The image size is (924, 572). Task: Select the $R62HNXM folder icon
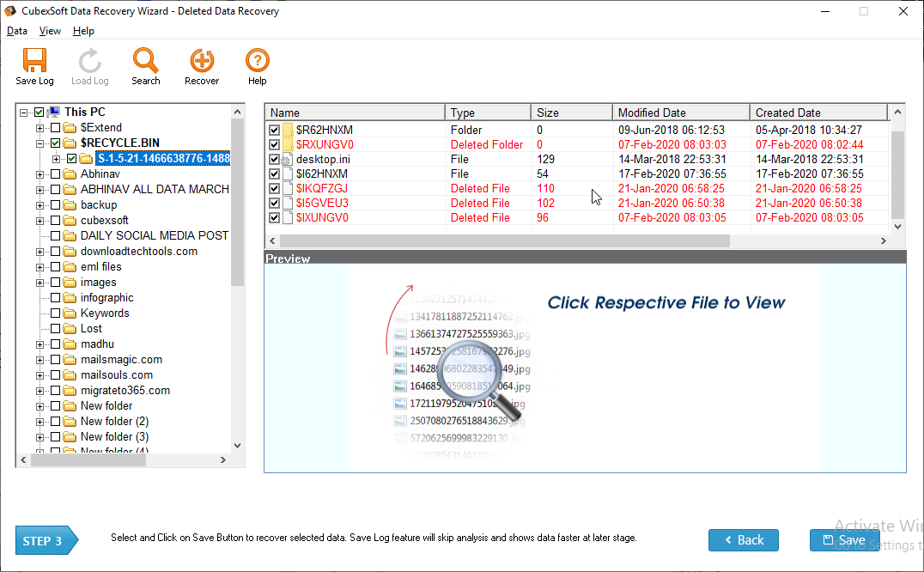(x=288, y=131)
